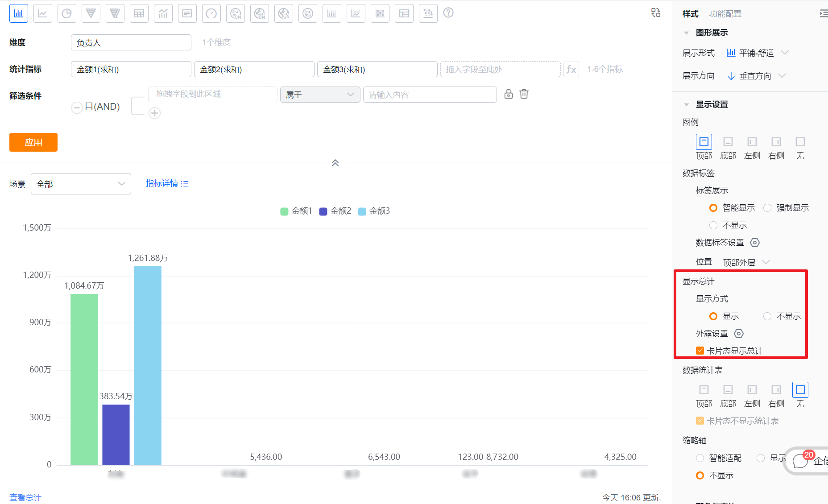
Task: Toggle the 卡片态不显示统计表 checkbox
Action: [x=700, y=421]
